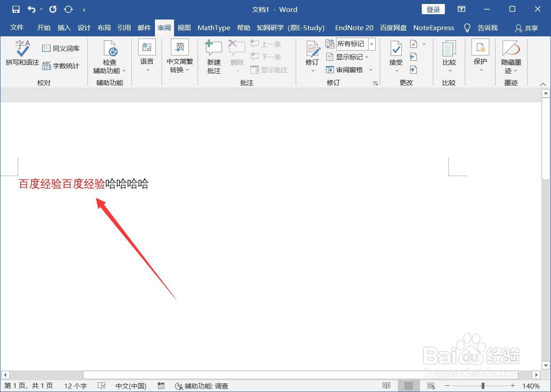Image resolution: width=551 pixels, height=392 pixels.
Task: Open the 比较 compare documents menu
Action: click(x=449, y=56)
